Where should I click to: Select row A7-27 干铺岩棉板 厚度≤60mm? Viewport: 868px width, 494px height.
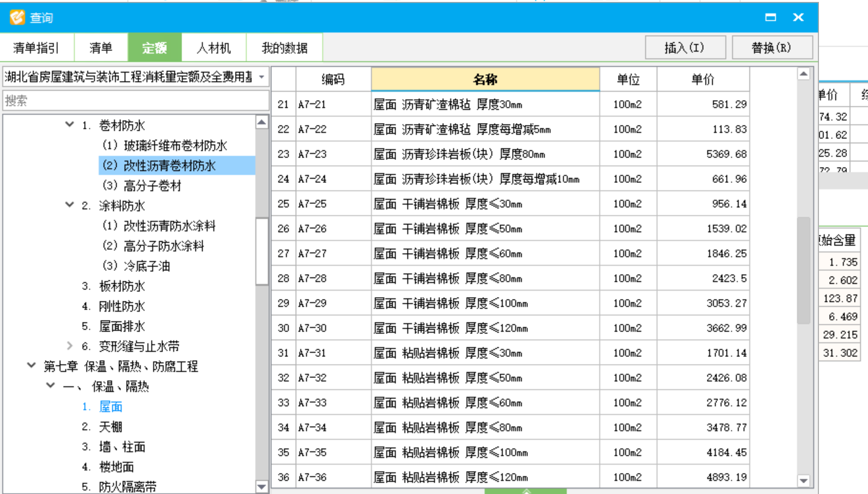click(510, 253)
